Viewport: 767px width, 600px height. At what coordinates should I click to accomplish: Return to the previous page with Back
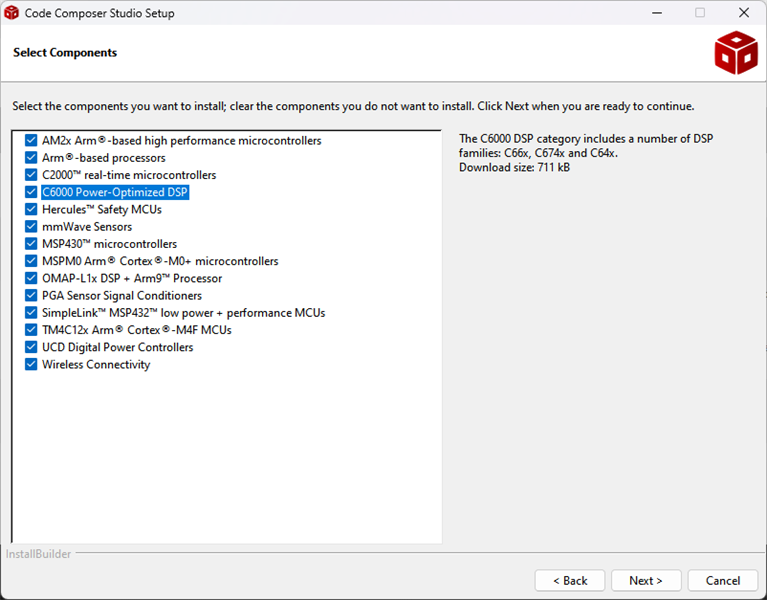coord(570,580)
